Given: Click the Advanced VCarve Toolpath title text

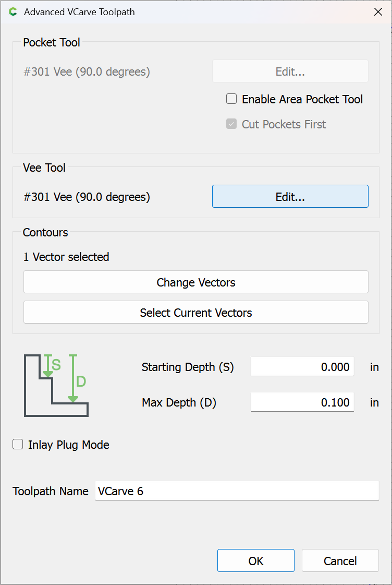Looking at the screenshot, I should point(79,12).
